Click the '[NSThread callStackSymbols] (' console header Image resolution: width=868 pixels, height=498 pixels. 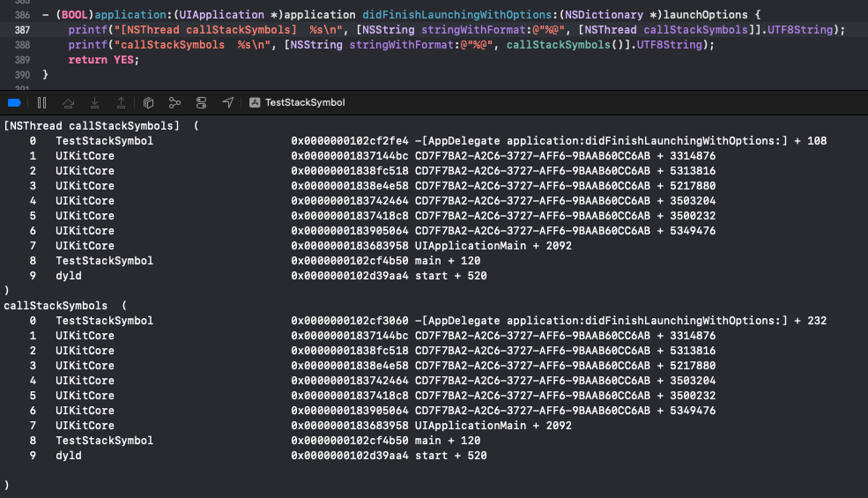pyautogui.click(x=101, y=126)
